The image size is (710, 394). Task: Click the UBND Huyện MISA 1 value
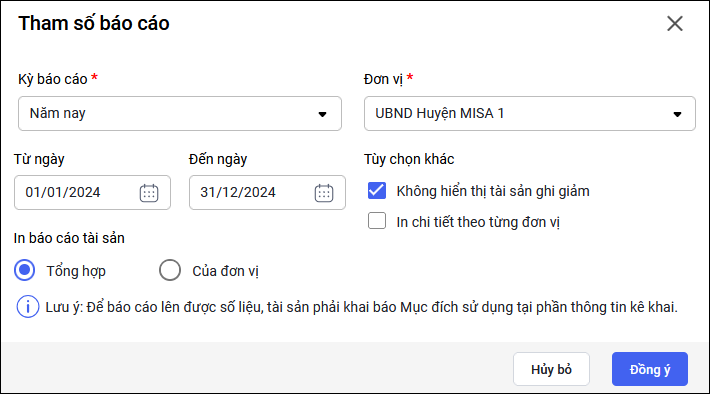439,113
